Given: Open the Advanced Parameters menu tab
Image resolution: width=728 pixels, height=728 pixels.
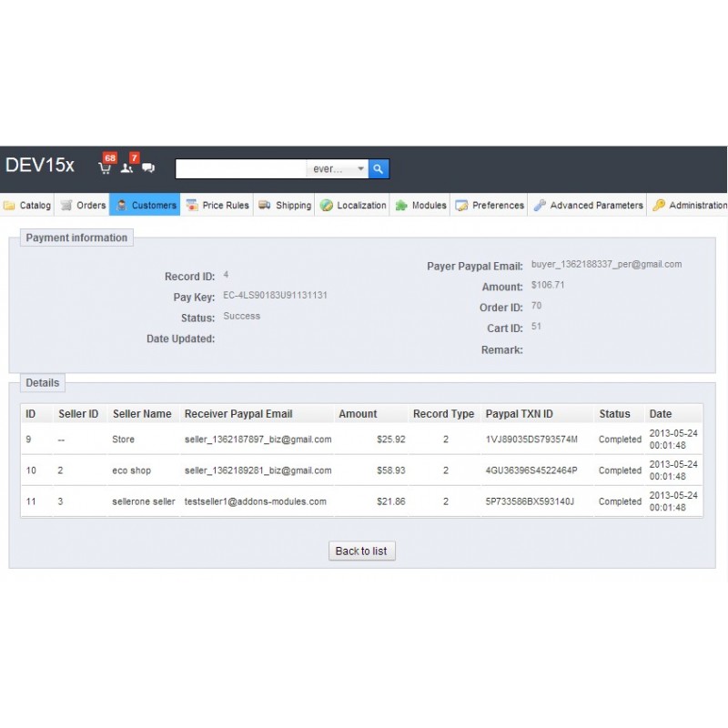Looking at the screenshot, I should click(x=587, y=205).
